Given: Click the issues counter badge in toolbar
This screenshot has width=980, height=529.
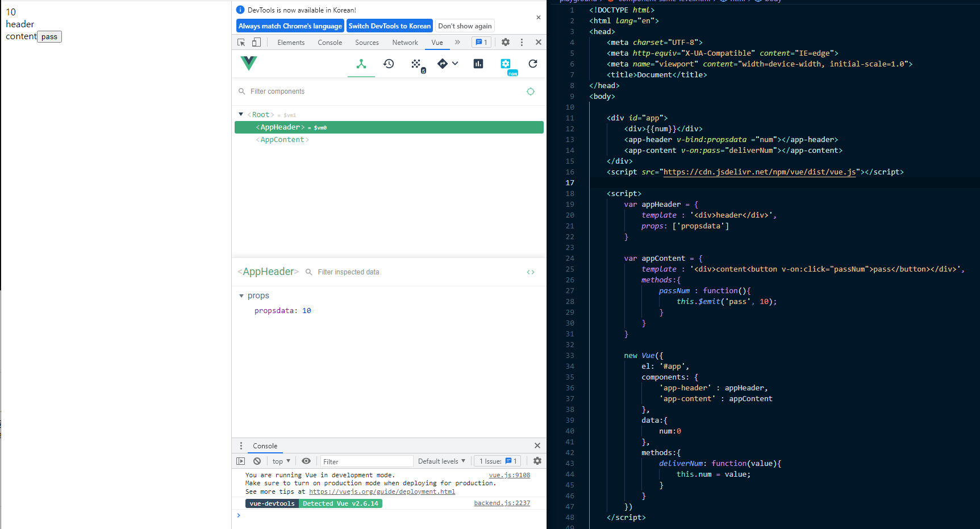Looking at the screenshot, I should (481, 42).
